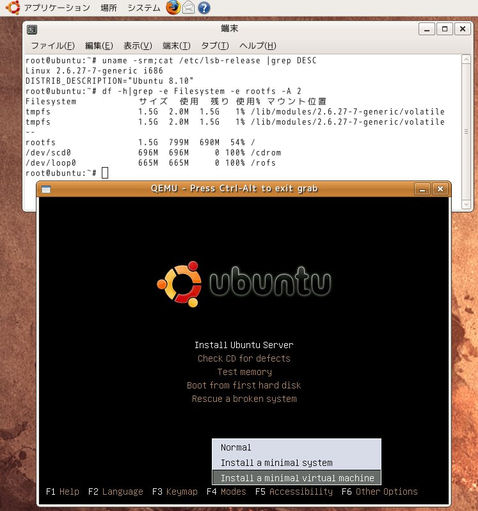Viewport: 478px width, 511px height.
Task: Open the terminal's ファイル(F) menu
Action: coord(53,46)
